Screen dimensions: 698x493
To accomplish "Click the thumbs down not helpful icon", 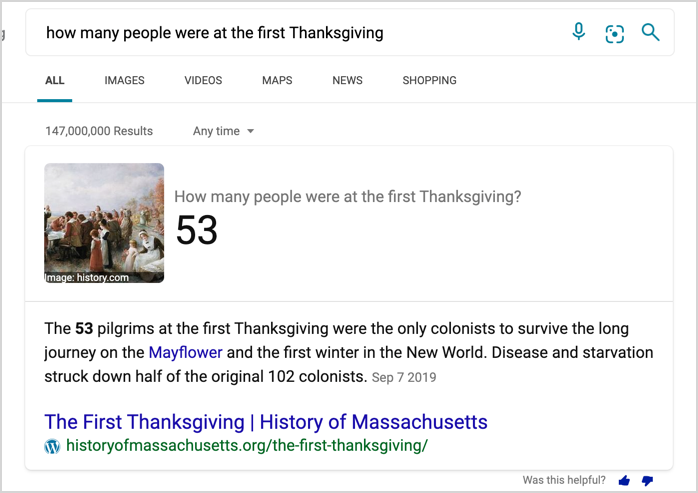I will (647, 481).
